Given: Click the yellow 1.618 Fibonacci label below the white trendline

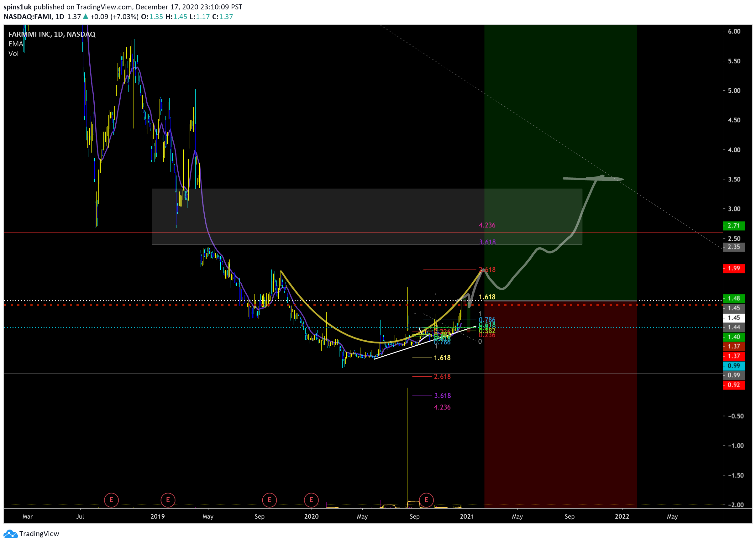Looking at the screenshot, I should tap(442, 358).
